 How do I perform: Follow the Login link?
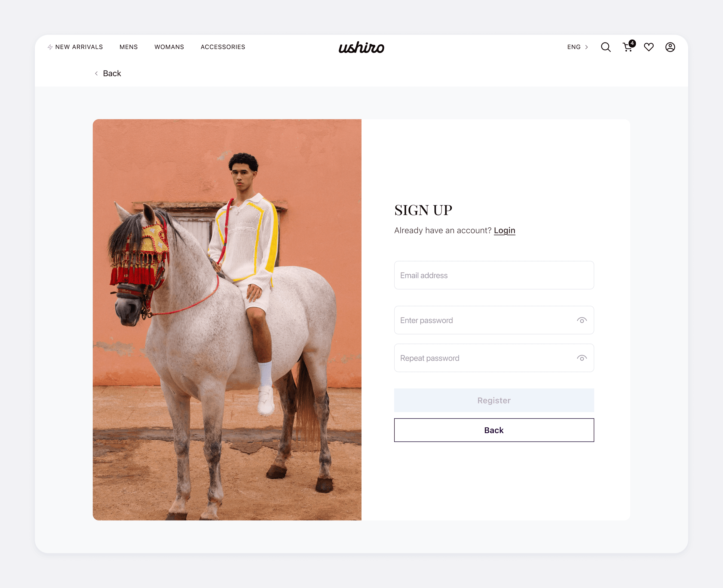click(x=504, y=230)
